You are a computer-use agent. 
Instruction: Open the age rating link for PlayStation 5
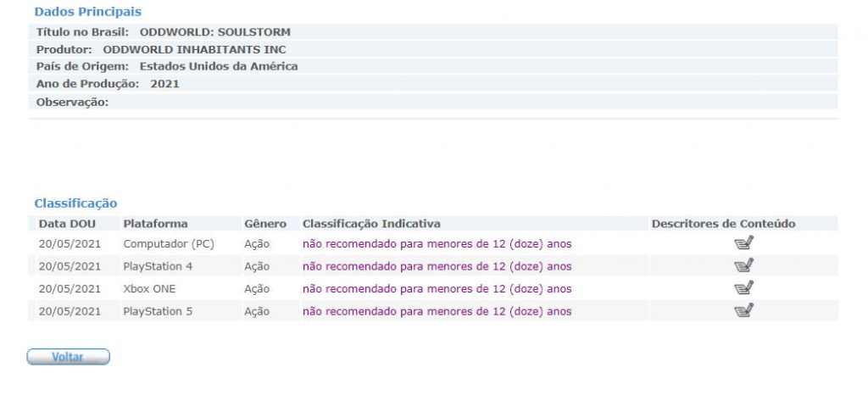coord(437,311)
